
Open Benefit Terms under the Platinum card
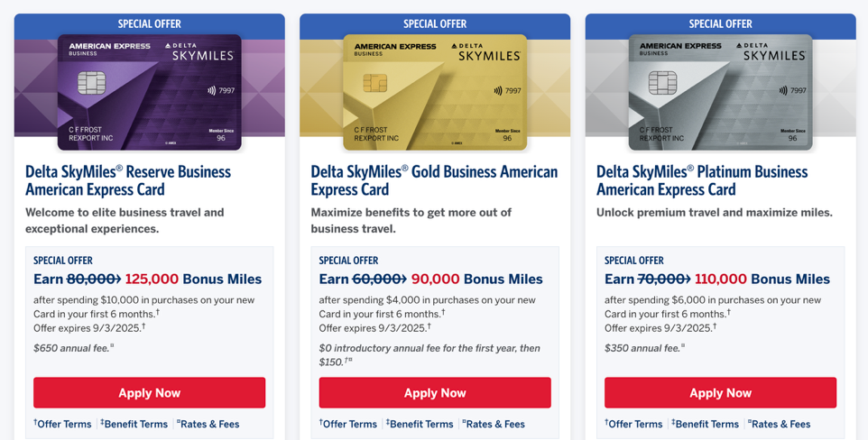(x=706, y=424)
